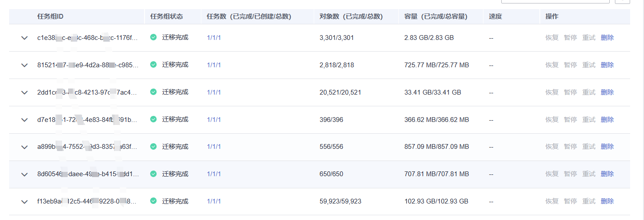
Task: Expand the f13eb9a task group details
Action: point(24,201)
